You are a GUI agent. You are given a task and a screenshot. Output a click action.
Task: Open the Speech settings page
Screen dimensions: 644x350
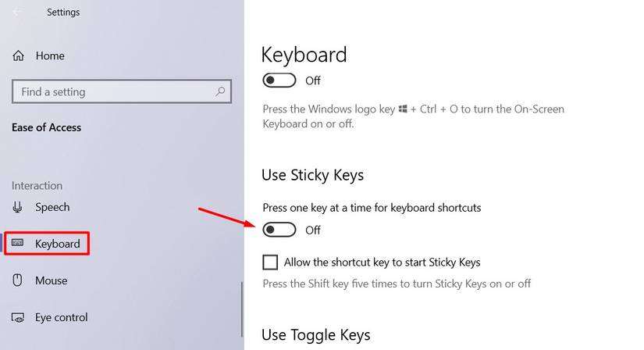tap(52, 207)
